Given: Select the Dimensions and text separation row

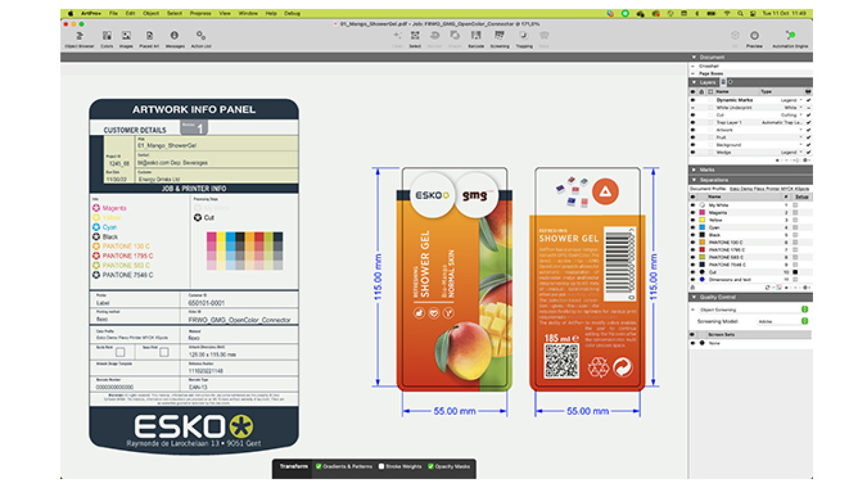Looking at the screenshot, I should [751, 279].
